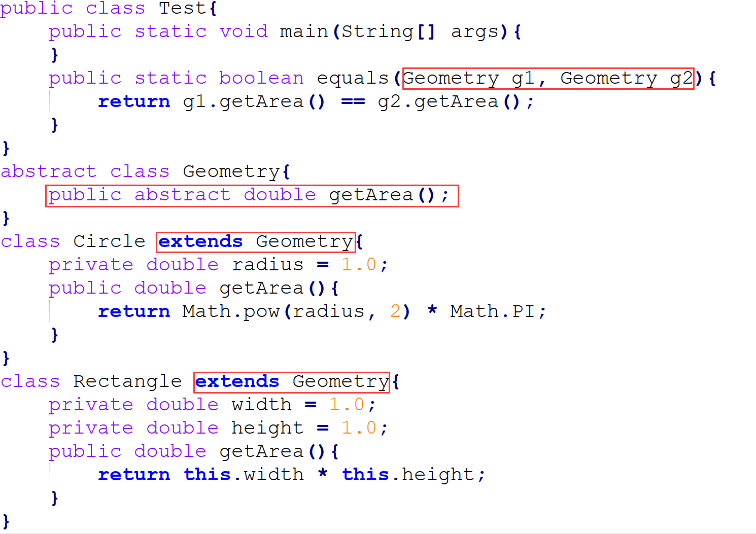Screen dimensions: 756x534
Task: Click "this.height" in the Rectangle return statement
Action: (x=409, y=475)
